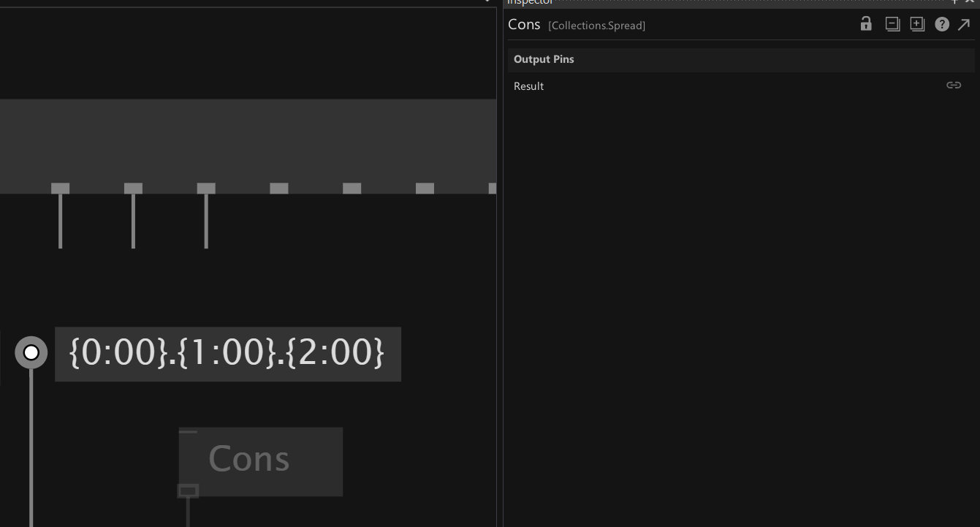
Task: Click the circular pin left of the format string
Action: (31, 353)
